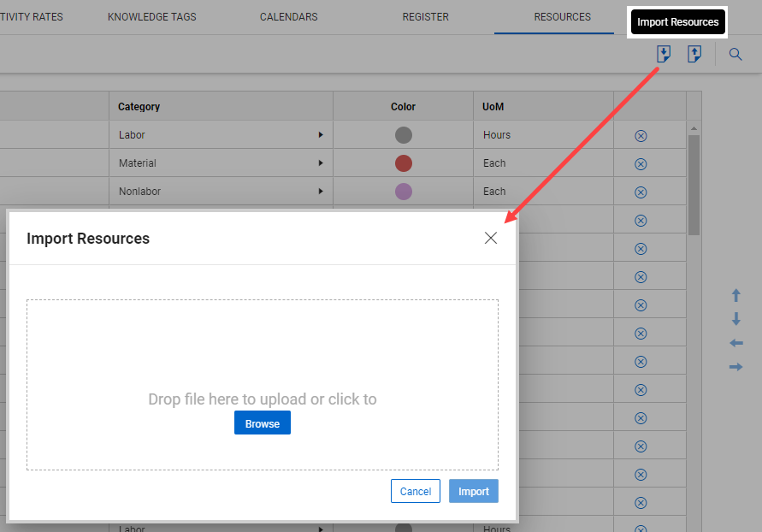The width and height of the screenshot is (762, 532).
Task: Open the Activity Rates tab
Action: (x=32, y=17)
